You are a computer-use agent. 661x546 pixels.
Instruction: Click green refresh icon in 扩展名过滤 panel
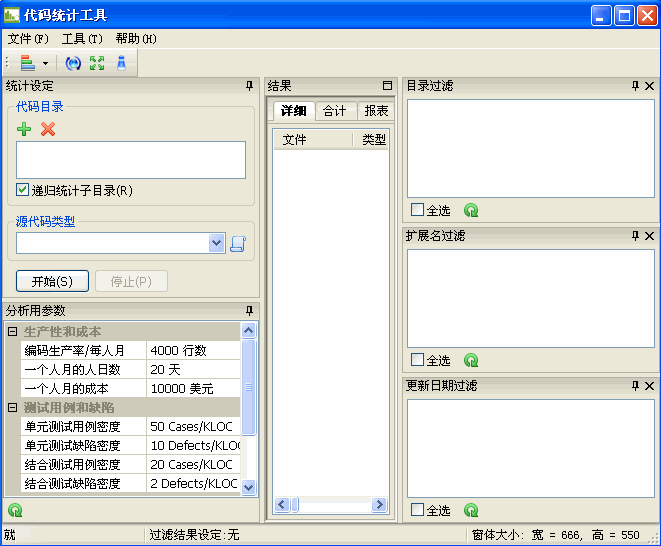[x=471, y=361]
